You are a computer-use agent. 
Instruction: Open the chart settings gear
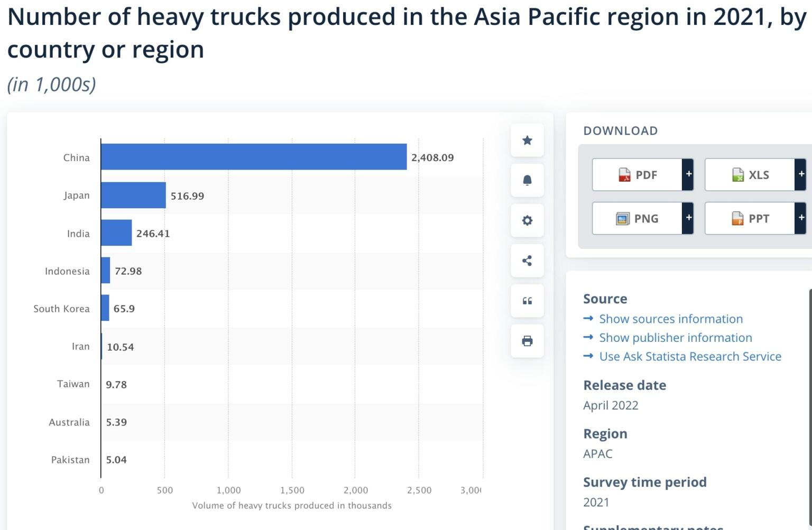tap(527, 220)
